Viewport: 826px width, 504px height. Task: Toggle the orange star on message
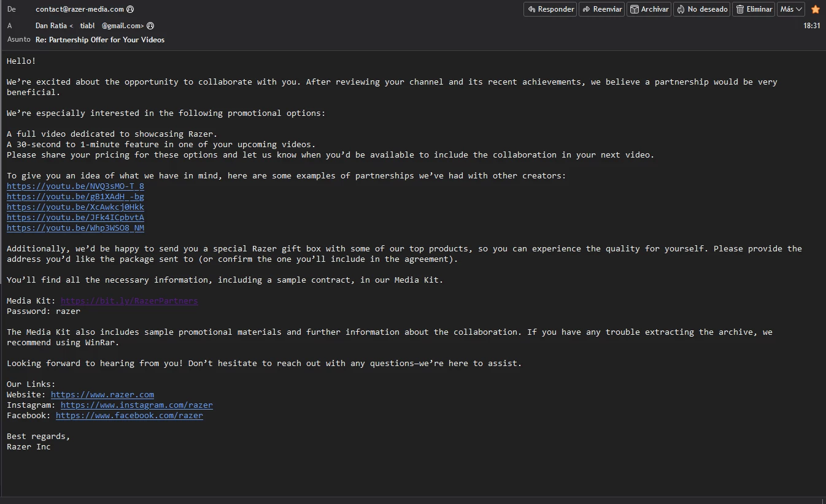(x=816, y=9)
